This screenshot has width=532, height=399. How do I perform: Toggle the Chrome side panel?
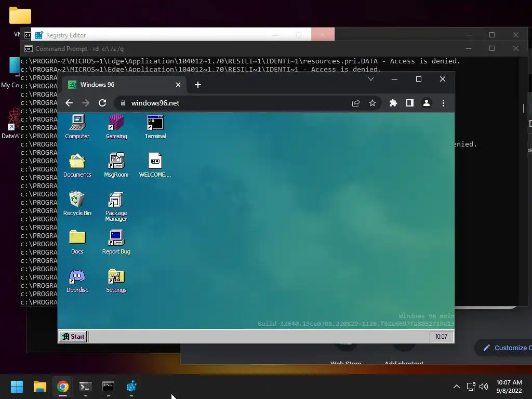[x=410, y=103]
